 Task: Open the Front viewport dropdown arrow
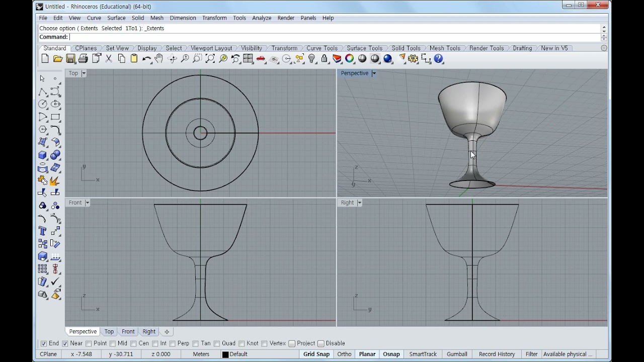pyautogui.click(x=87, y=203)
